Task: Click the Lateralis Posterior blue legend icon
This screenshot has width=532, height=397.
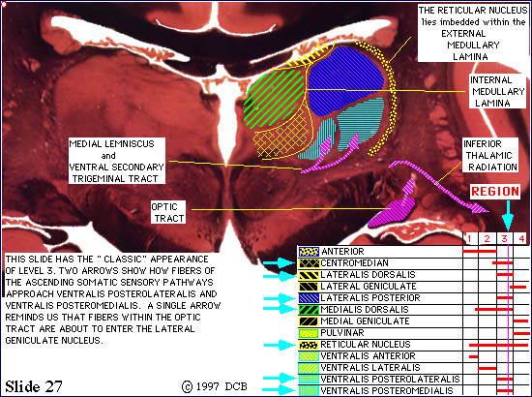Action: click(309, 298)
